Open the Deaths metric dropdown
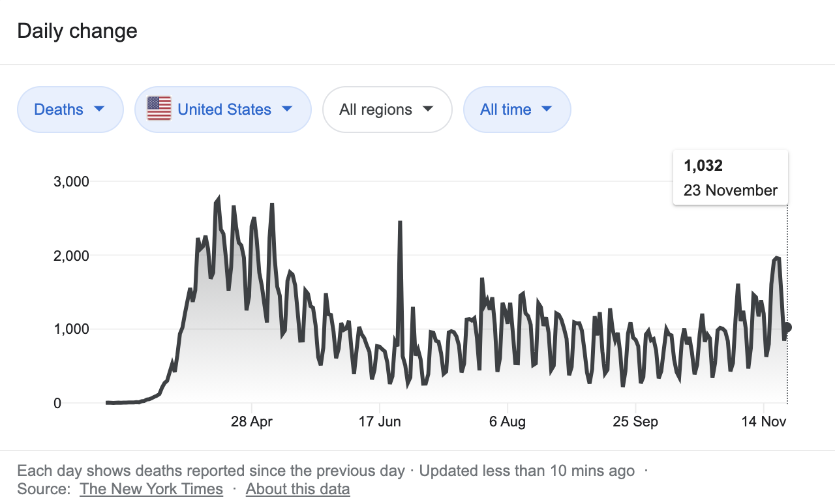The height and width of the screenshot is (504, 835). [70, 110]
